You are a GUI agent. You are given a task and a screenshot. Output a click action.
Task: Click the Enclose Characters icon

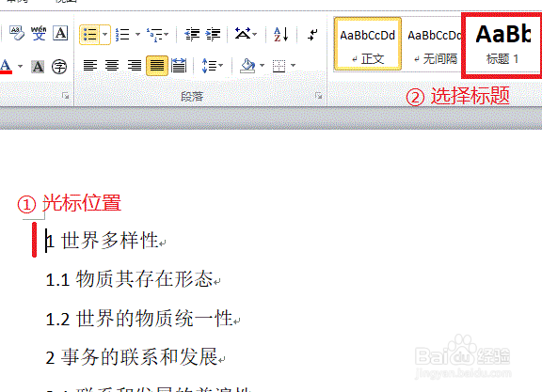click(x=59, y=67)
